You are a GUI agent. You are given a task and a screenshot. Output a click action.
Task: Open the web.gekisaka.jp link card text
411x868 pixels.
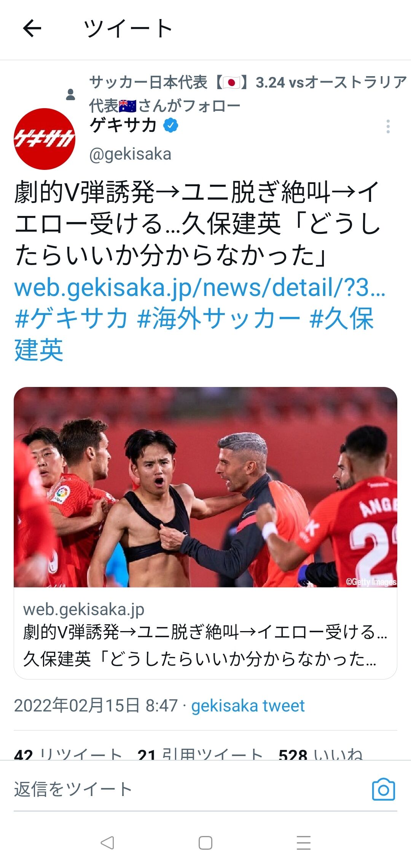pyautogui.click(x=205, y=633)
